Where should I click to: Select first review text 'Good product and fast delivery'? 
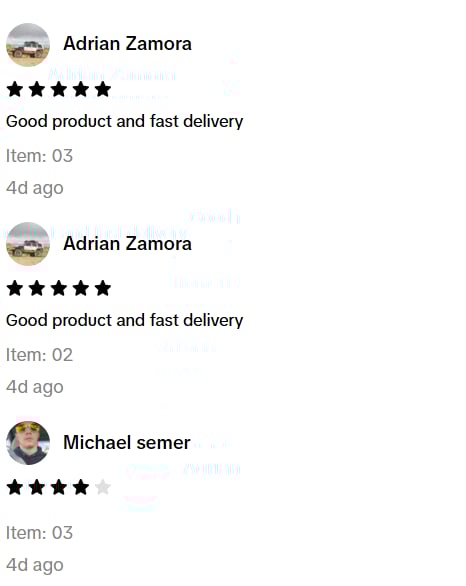click(x=124, y=121)
